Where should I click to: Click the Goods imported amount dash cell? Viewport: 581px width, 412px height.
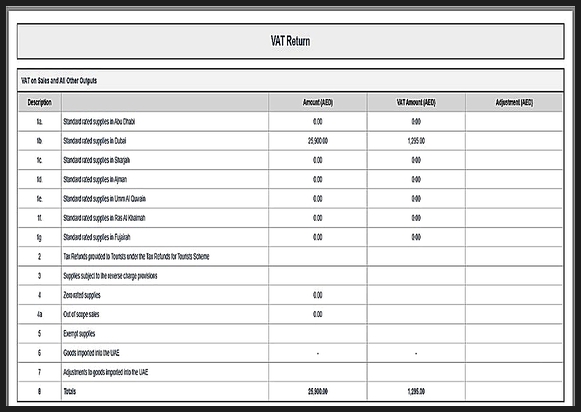(318, 353)
